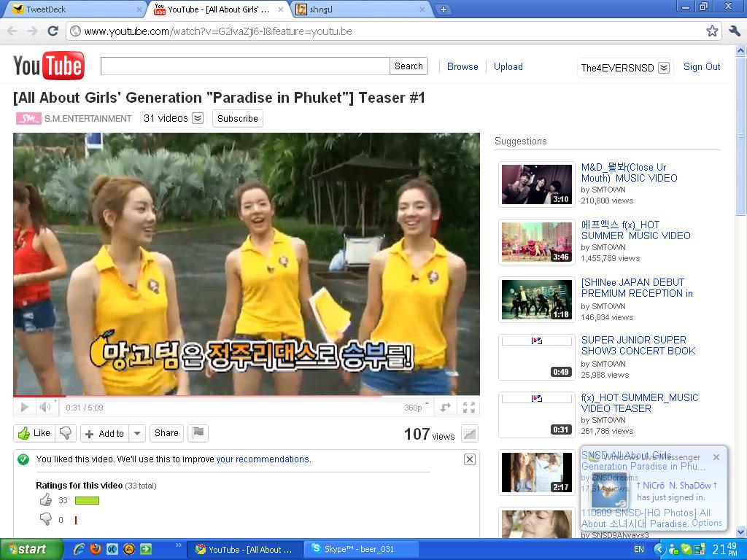This screenshot has width=747, height=560.
Task: Open the Chrome wrench menu
Action: 734,31
